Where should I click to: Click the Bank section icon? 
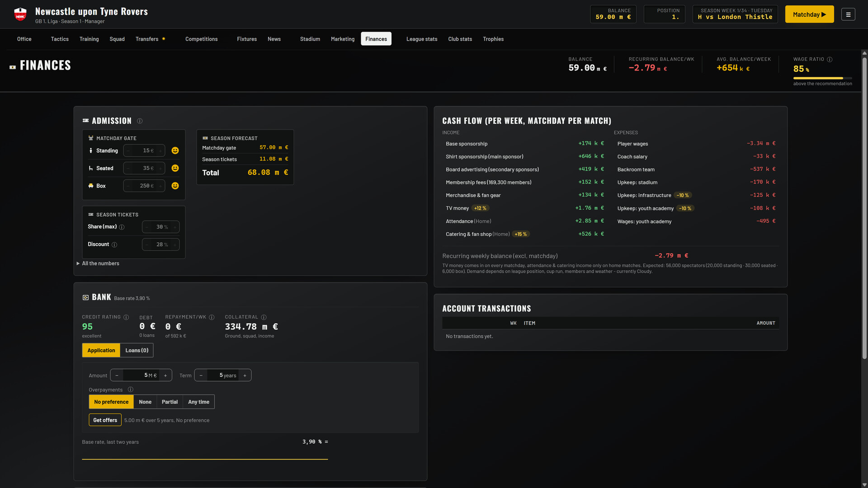click(85, 297)
